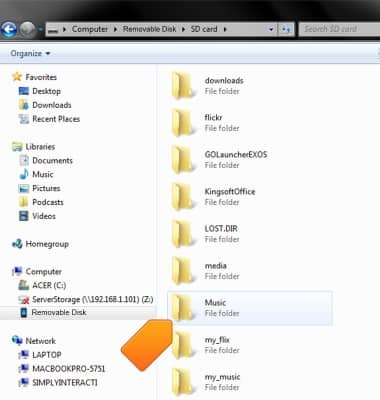
Task: Expand the arrow after SD card breadcrumb
Action: click(225, 29)
